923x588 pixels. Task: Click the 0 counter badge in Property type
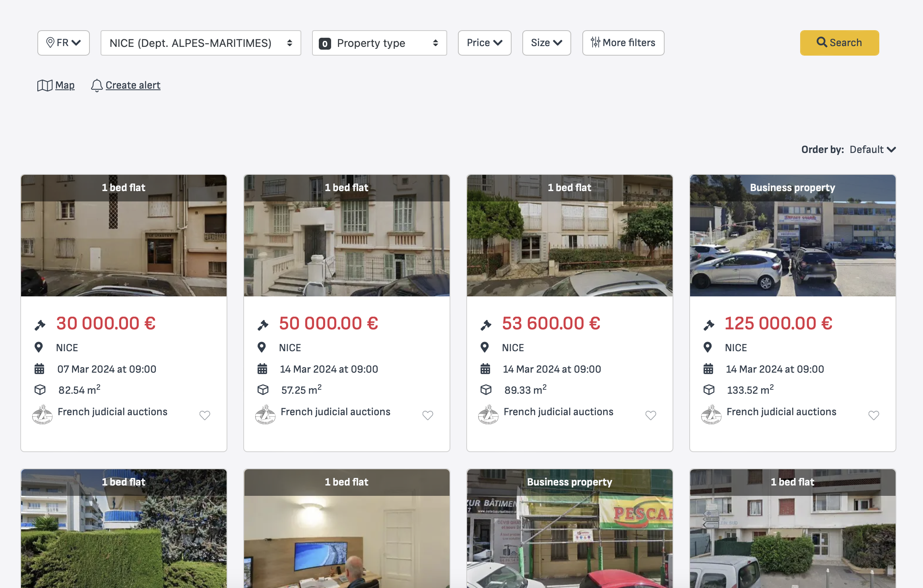point(325,44)
